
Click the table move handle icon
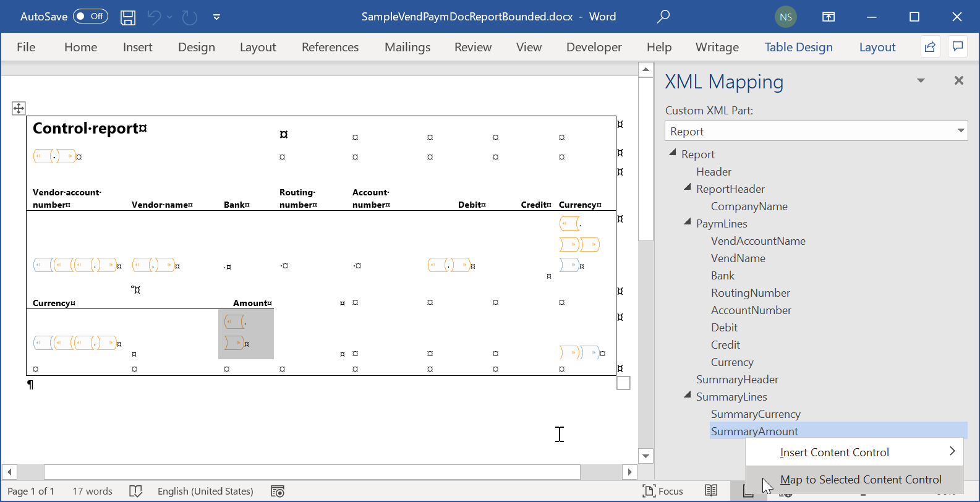[x=19, y=108]
